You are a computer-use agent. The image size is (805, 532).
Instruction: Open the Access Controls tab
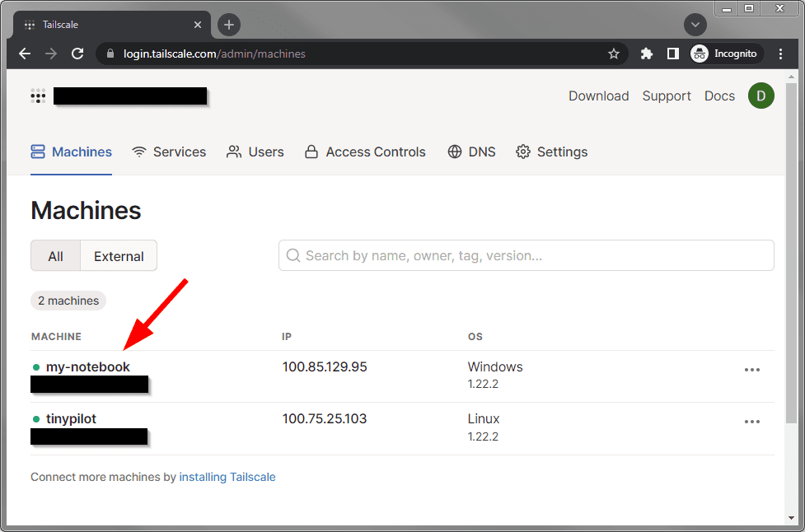[x=366, y=152]
